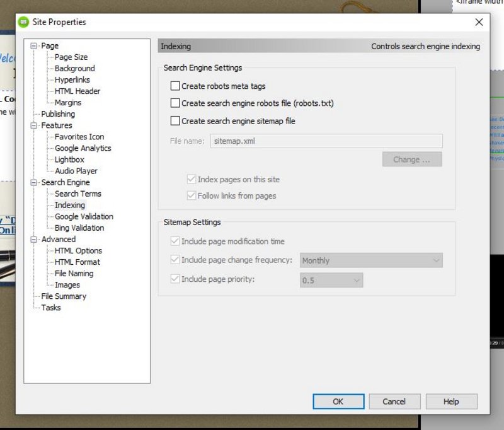The image size is (504, 430).
Task: Open HTML Format settings
Action: (x=77, y=262)
